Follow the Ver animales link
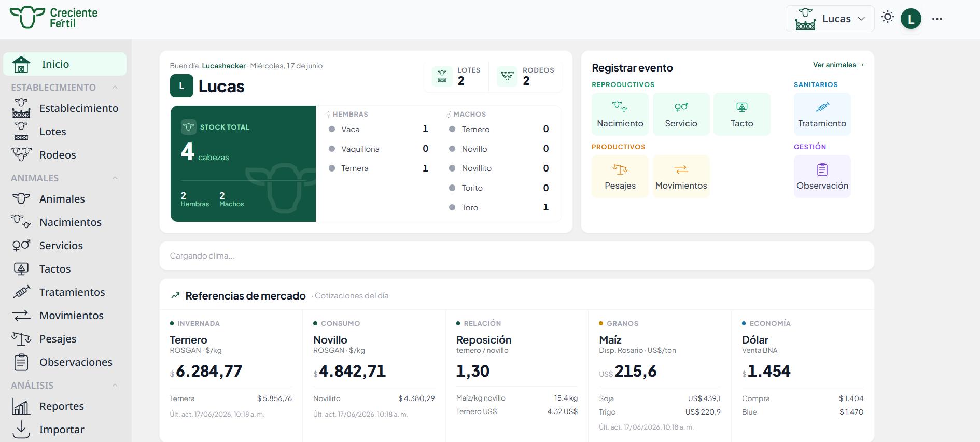 click(x=838, y=65)
